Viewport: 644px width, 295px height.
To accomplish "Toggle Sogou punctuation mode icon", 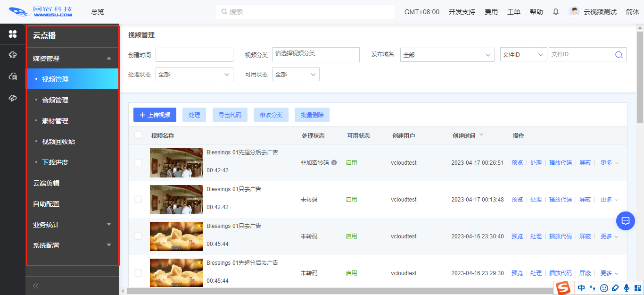I will (593, 288).
